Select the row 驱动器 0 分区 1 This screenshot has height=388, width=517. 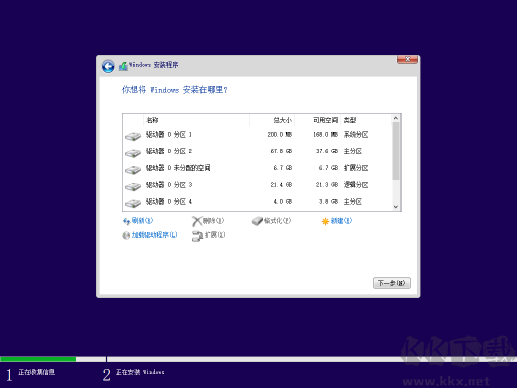[257, 135]
